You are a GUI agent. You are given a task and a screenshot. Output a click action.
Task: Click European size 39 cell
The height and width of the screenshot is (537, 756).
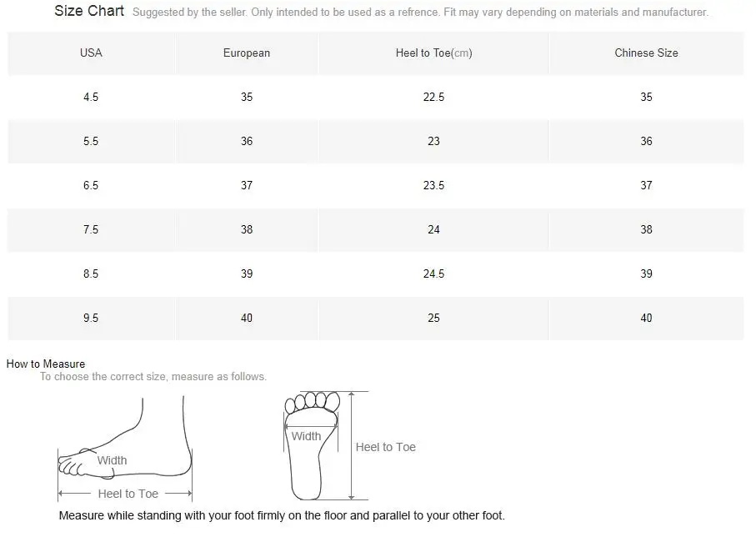point(247,274)
